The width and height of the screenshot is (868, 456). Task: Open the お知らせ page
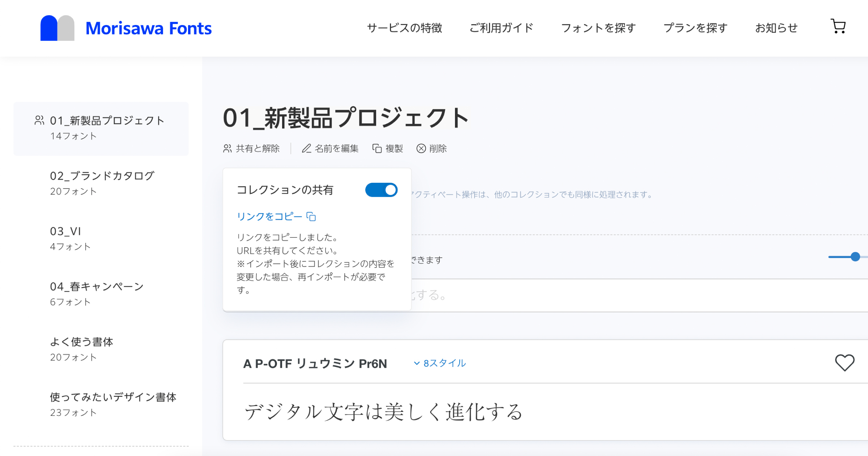coord(776,27)
